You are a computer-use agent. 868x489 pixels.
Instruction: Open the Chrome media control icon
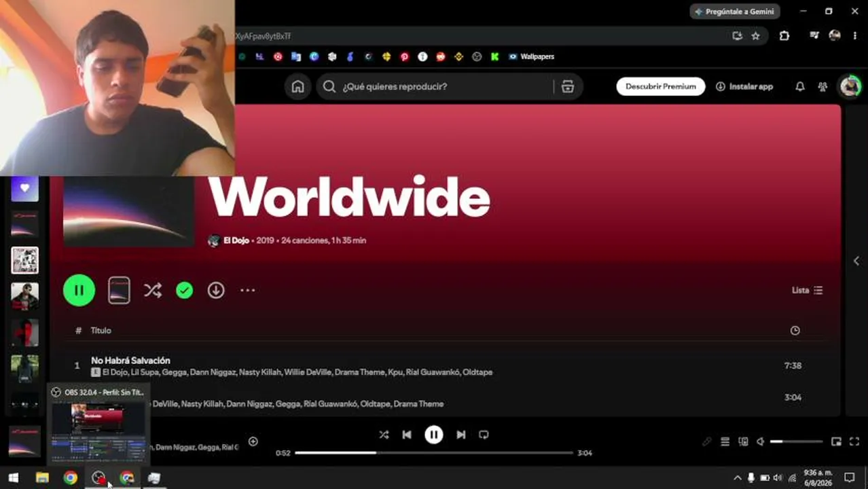[814, 36]
